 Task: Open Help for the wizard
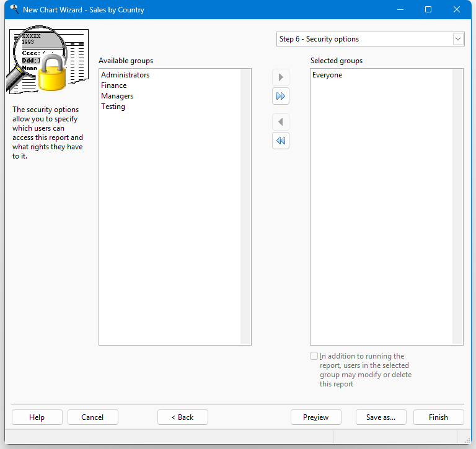pyautogui.click(x=37, y=417)
